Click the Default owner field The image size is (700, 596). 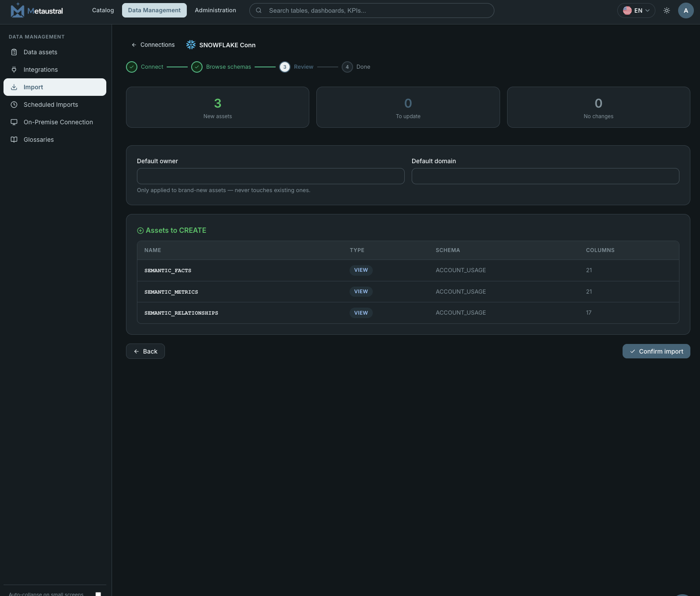[x=271, y=176]
